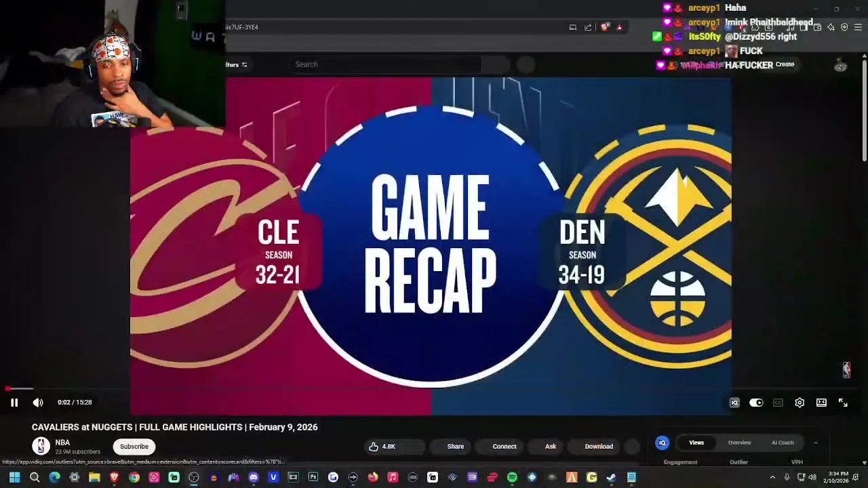Screen dimensions: 868x488
Task: Open Microsoft Edge from taskbar
Action: [x=54, y=477]
